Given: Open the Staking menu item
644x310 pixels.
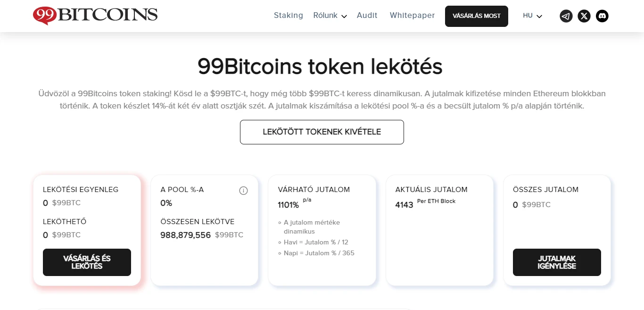Looking at the screenshot, I should 289,16.
